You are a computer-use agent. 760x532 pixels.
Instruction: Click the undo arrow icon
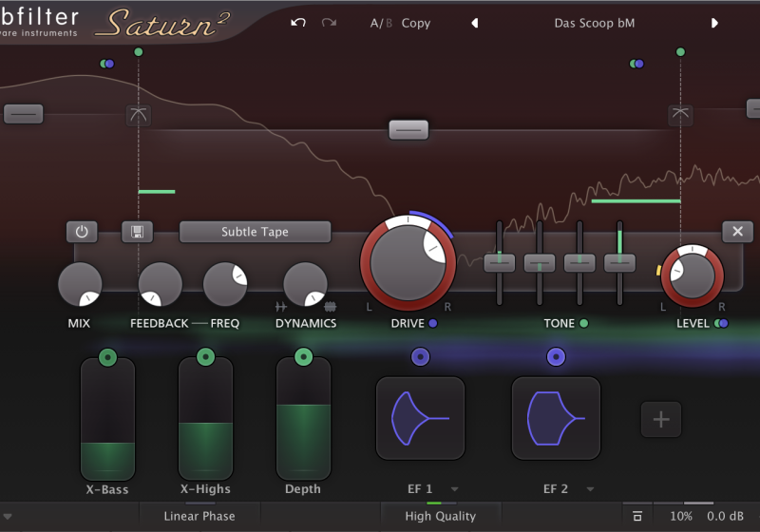[298, 23]
